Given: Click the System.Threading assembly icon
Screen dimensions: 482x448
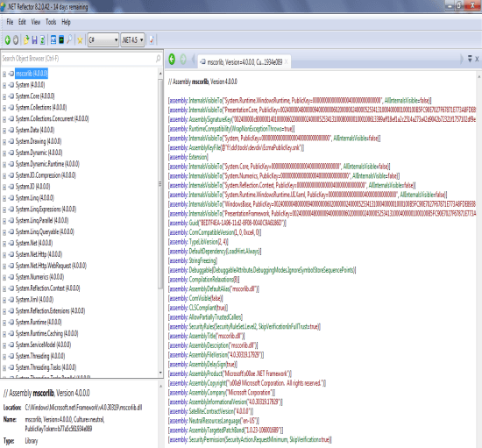Looking at the screenshot, I should [11, 356].
